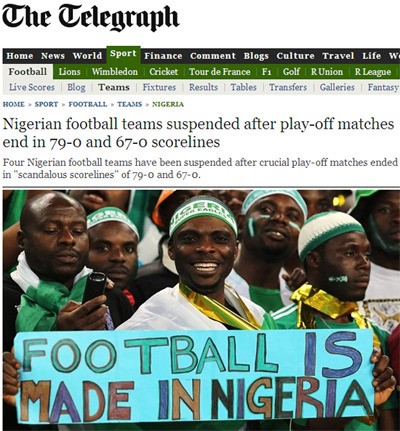View the football Fixtures page
This screenshot has width=400, height=431.
[x=159, y=87]
